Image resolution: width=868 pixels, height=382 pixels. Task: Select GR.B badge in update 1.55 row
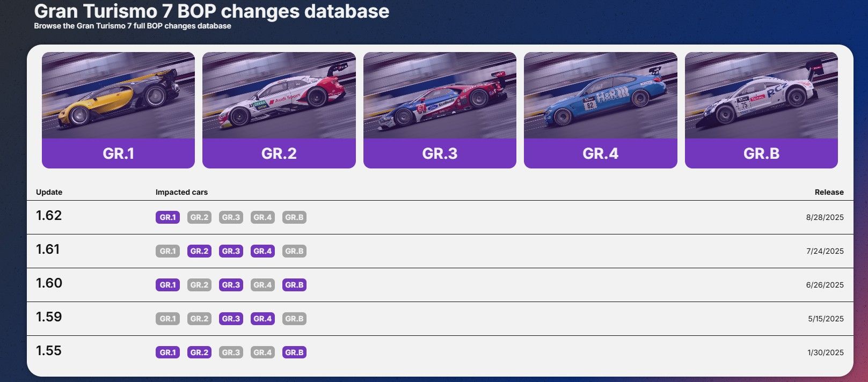point(294,352)
